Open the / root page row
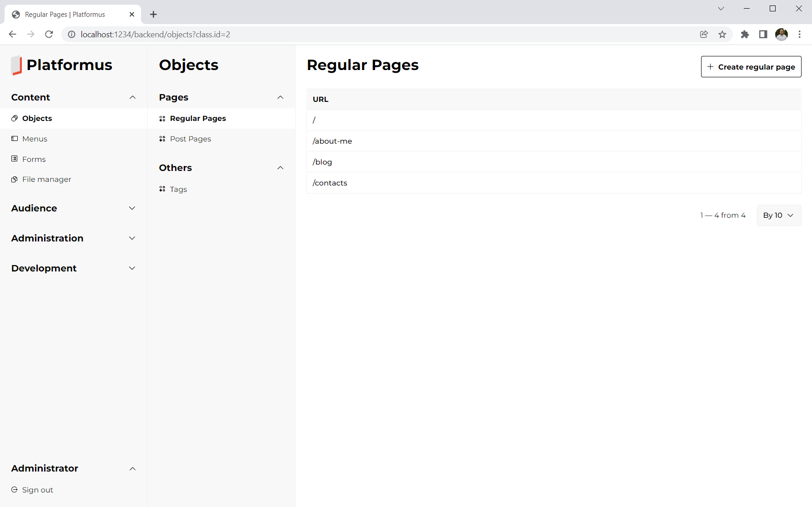812x507 pixels. [554, 120]
